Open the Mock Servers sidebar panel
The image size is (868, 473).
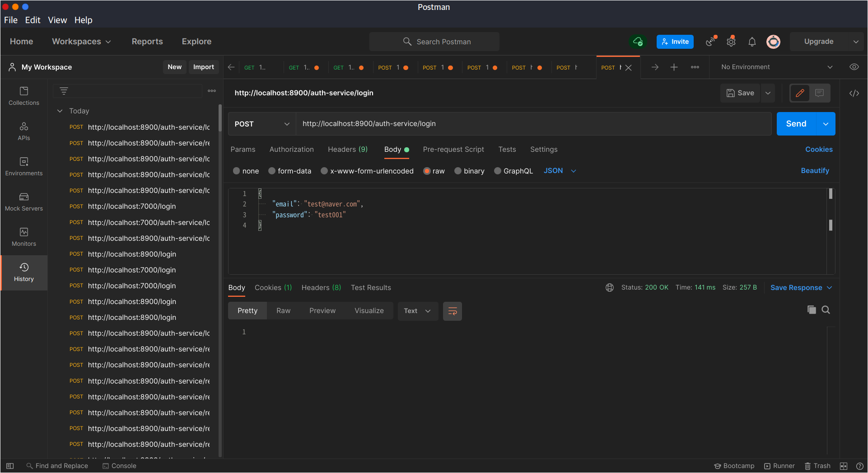point(24,202)
